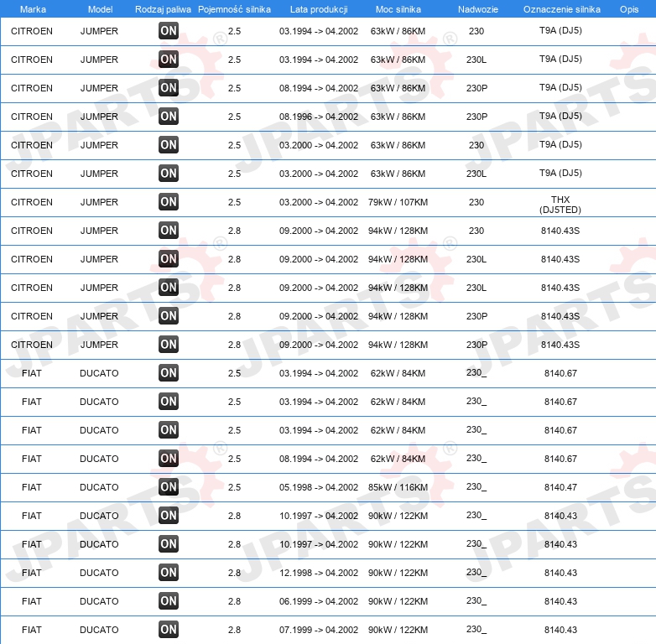The width and height of the screenshot is (656, 644).
Task: Select the 2.5 capacity cell in the 05.1998 row
Action: [234, 487]
